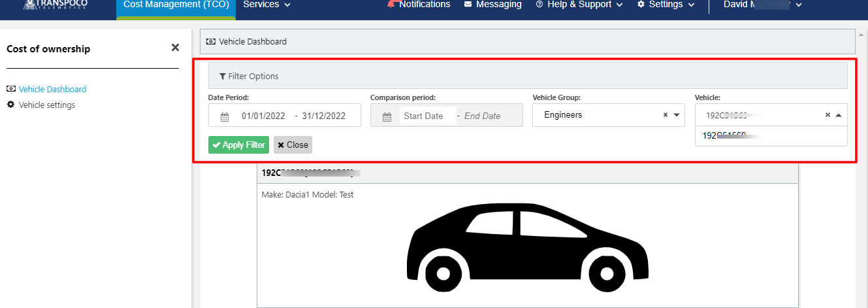Image resolution: width=868 pixels, height=308 pixels.
Task: Open Vehicle settings in sidebar
Action: 46,105
